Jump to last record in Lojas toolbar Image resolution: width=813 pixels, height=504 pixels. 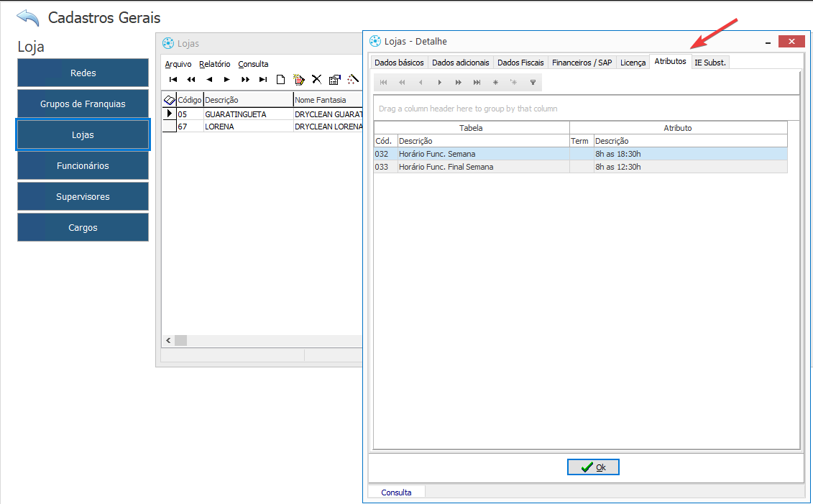click(x=263, y=80)
